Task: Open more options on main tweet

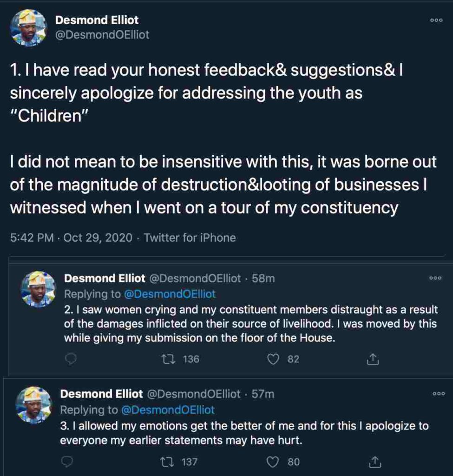Action: (436, 20)
